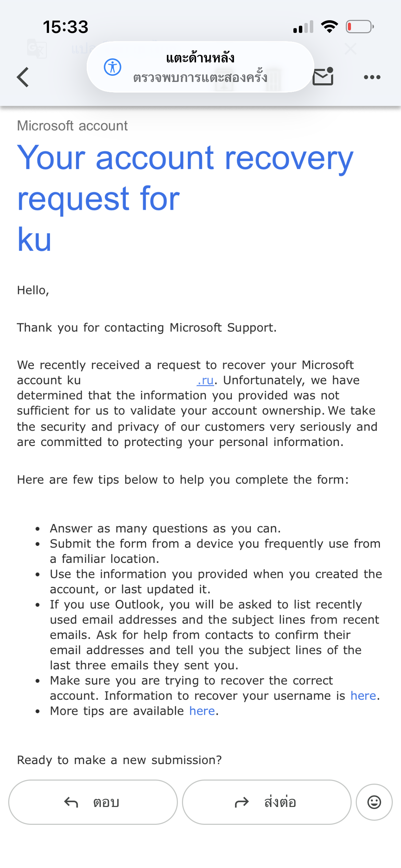Tap the 'Microsoft account' sender label
This screenshot has height=868, width=401.
72,126
